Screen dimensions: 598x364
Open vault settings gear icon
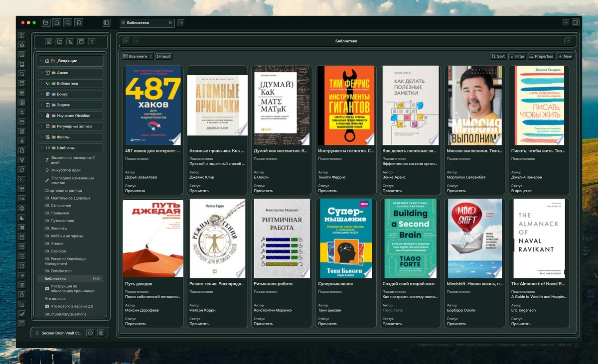point(101,333)
